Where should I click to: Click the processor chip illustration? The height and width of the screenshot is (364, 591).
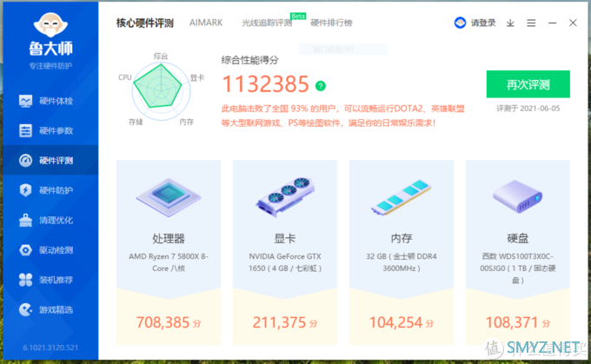click(169, 197)
